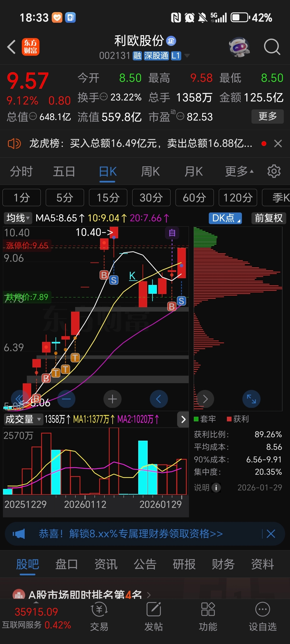Expand stock code dropdown triangle
The width and height of the screenshot is (290, 644).
tap(187, 56)
